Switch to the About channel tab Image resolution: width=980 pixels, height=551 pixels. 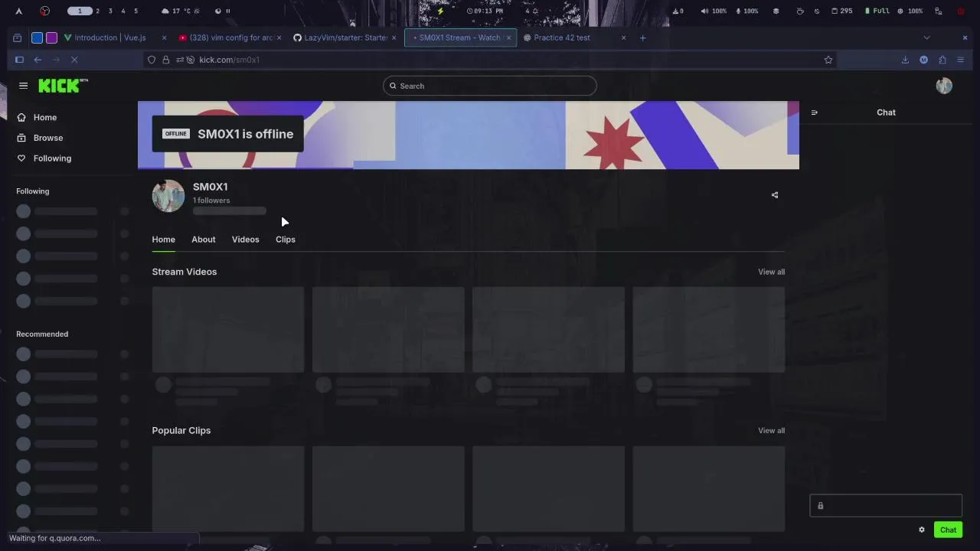click(204, 240)
